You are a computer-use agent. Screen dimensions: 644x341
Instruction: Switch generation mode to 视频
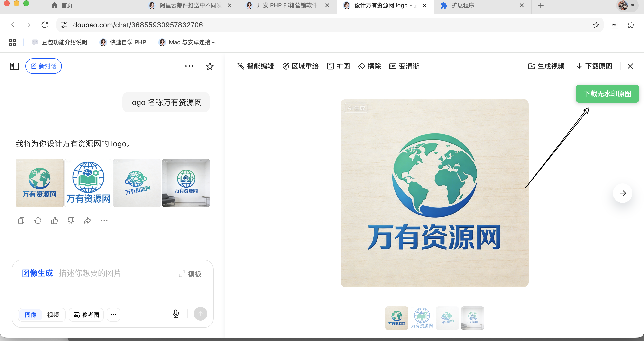(53, 315)
